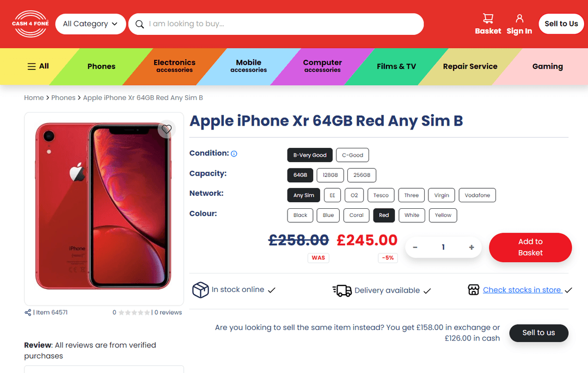The height and width of the screenshot is (373, 588).
Task: Decrease quantity with the minus button
Action: (415, 247)
